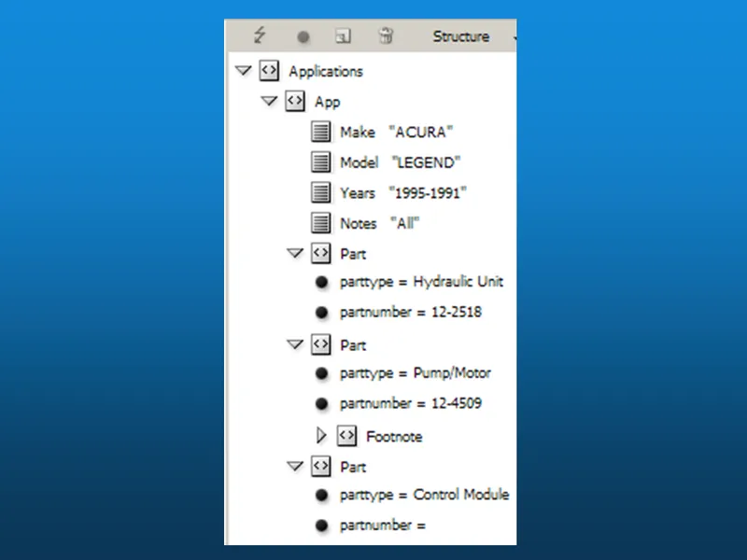The image size is (747, 560).
Task: Expand the Footnote element
Action: tap(322, 436)
